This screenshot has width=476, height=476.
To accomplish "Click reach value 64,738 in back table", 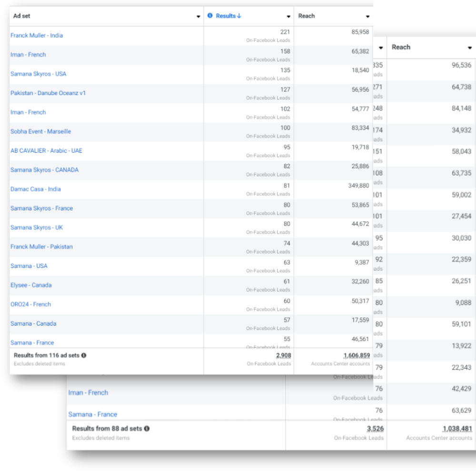I will 461,87.
